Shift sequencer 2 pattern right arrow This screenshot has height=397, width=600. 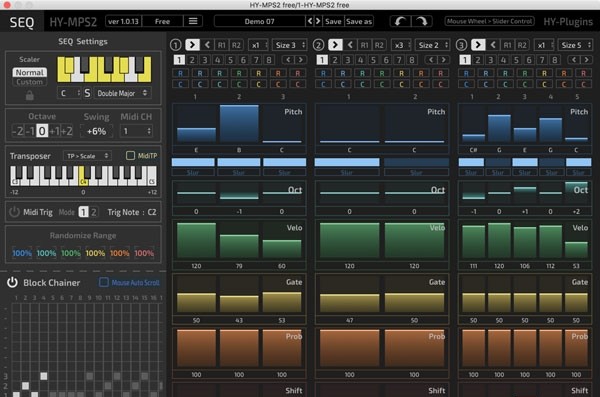point(443,60)
